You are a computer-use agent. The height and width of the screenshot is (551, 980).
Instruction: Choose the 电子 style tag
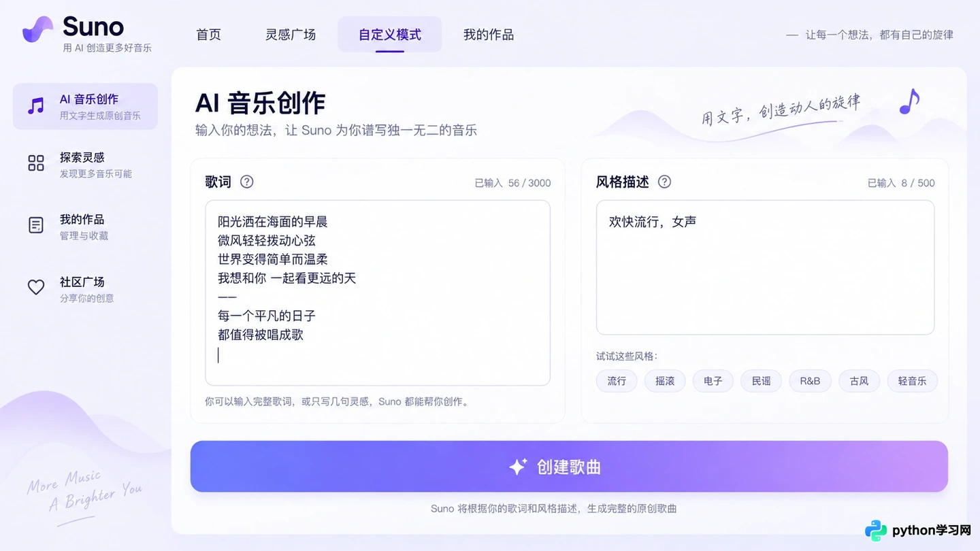(x=713, y=381)
